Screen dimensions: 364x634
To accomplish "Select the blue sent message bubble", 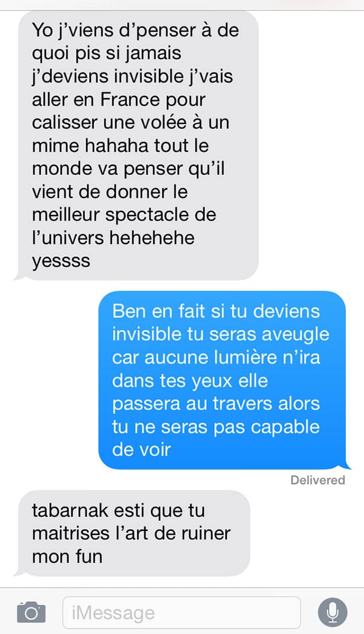I will 222,380.
